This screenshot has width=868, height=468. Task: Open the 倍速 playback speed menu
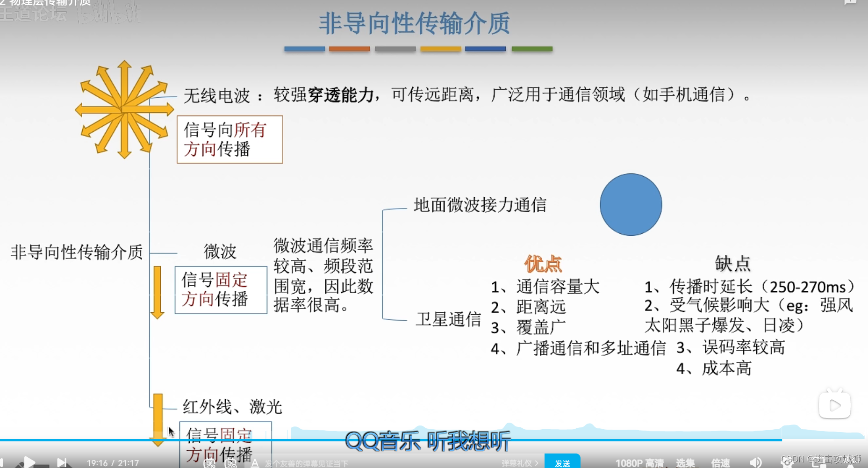pos(720,463)
